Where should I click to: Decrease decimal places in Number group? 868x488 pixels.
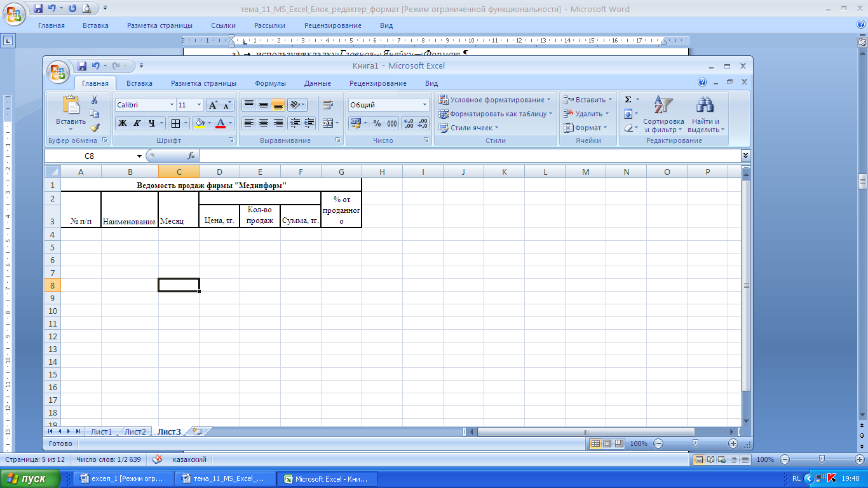coord(423,123)
